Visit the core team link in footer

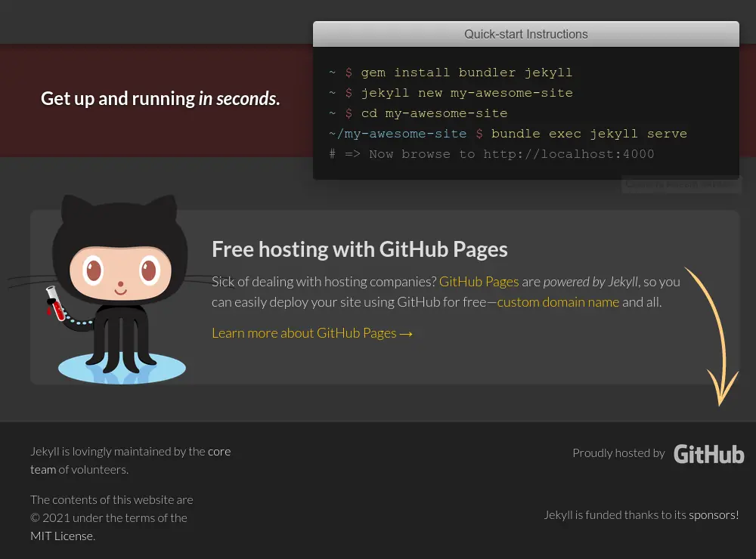130,460
